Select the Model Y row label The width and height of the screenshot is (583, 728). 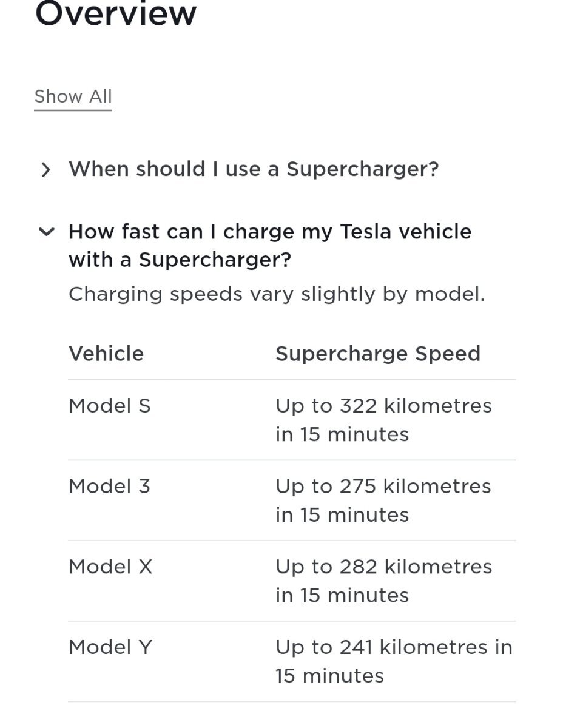click(110, 647)
